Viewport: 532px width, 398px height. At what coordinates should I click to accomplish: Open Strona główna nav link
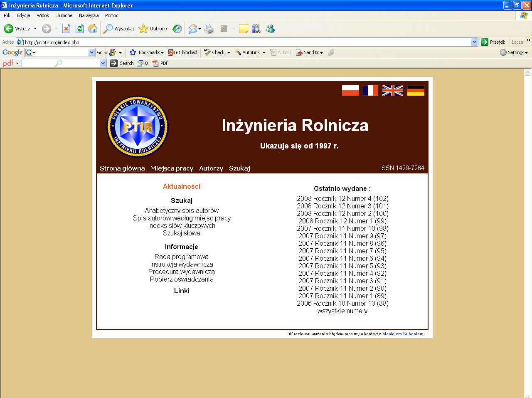point(123,168)
